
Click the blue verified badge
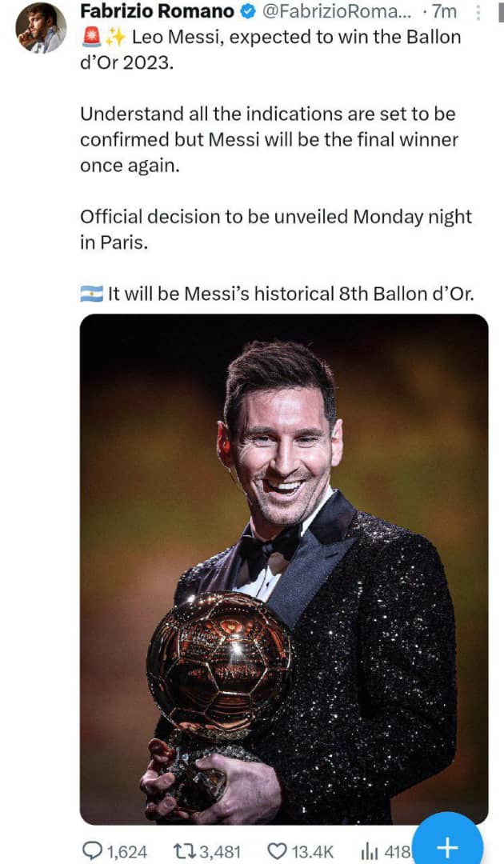click(249, 13)
